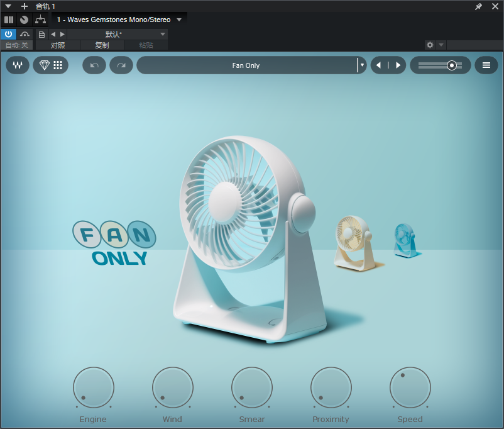Image resolution: width=504 pixels, height=429 pixels.
Task: Click the preset file document icon
Action: pos(41,35)
